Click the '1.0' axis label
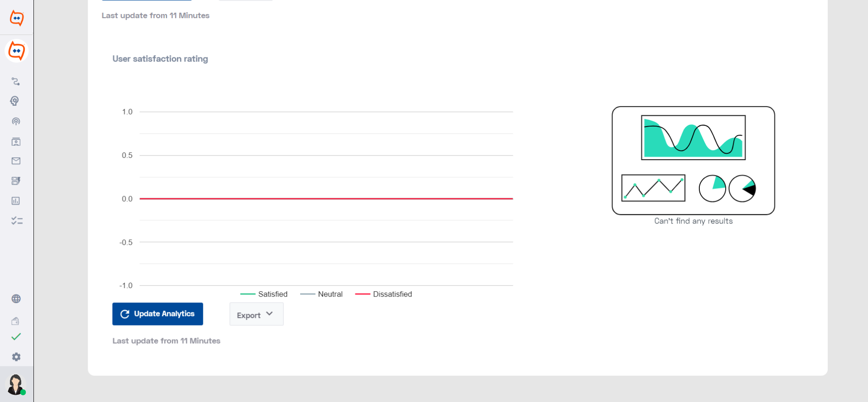 coord(127,112)
